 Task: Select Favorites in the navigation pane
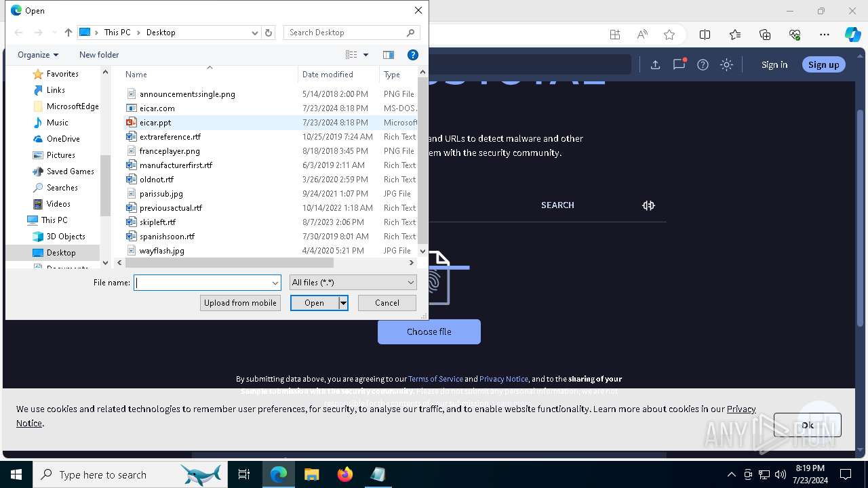point(62,74)
